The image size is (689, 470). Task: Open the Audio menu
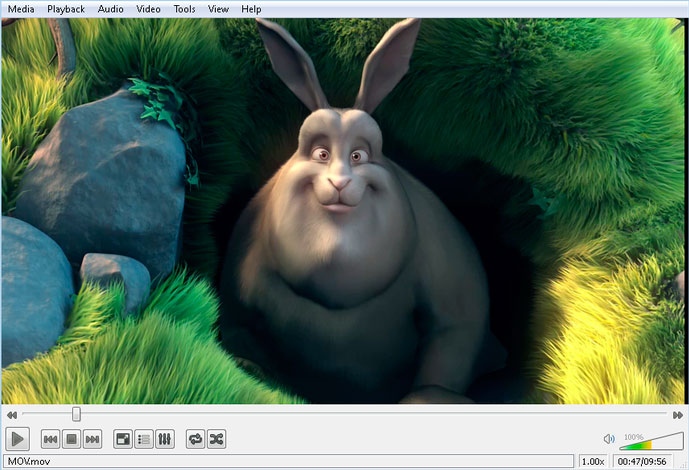[x=110, y=9]
